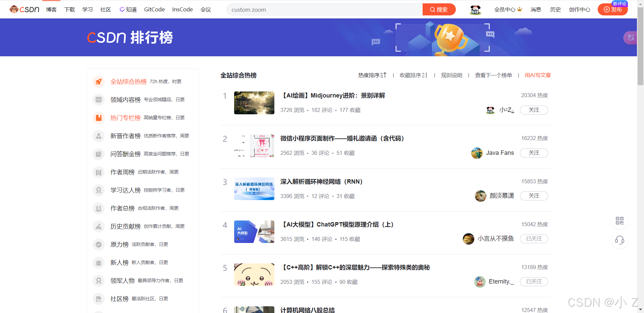
Task: Click 查看下一个榜单 link
Action: tap(493, 75)
